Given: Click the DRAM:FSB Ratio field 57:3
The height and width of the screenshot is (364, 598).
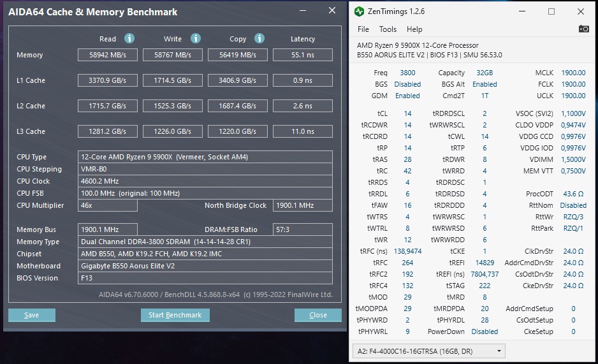Looking at the screenshot, I should 303,229.
